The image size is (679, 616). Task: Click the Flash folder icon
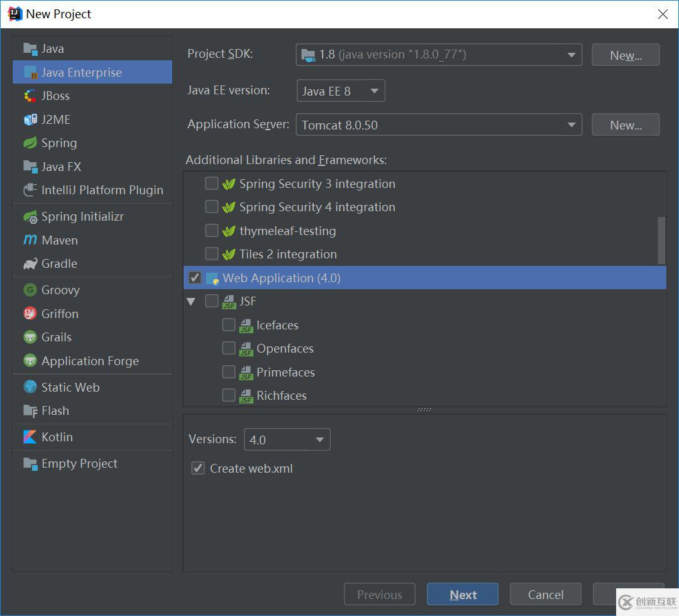click(30, 411)
